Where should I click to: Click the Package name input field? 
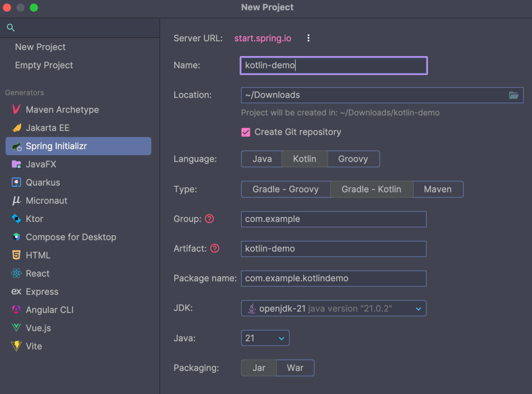334,279
